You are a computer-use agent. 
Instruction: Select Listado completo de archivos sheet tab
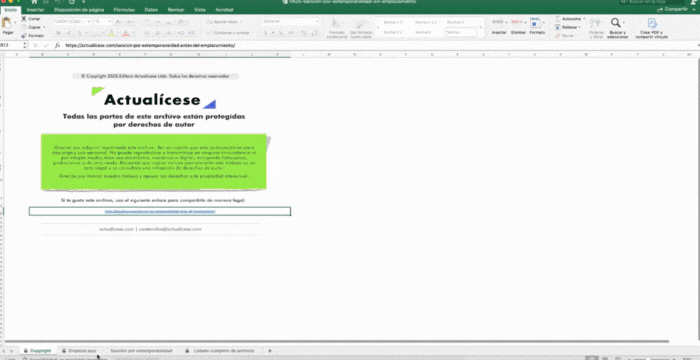tap(220, 351)
